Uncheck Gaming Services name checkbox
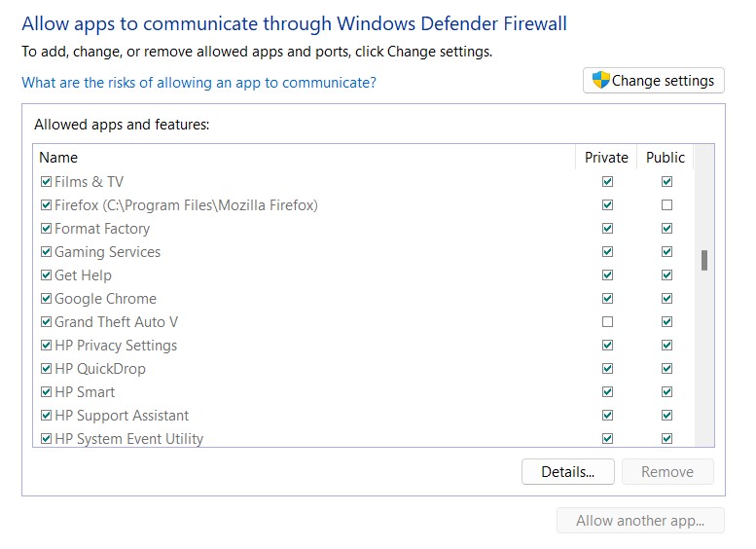 point(46,252)
